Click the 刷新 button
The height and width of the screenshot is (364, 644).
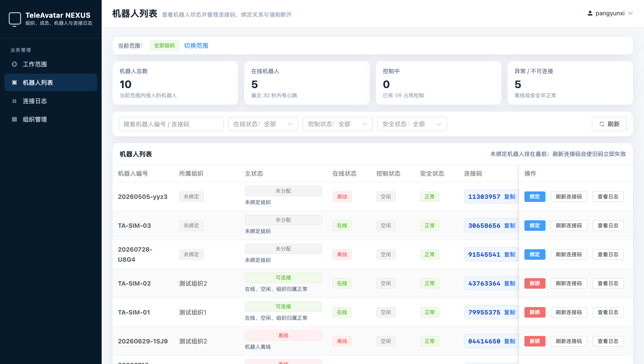click(x=609, y=124)
